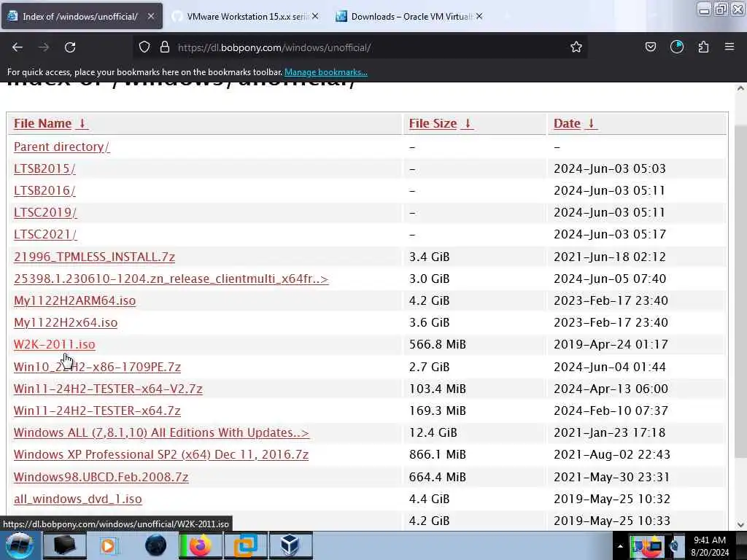The width and height of the screenshot is (747, 560).
Task: Download My1122H2x64.iso
Action: point(65,322)
